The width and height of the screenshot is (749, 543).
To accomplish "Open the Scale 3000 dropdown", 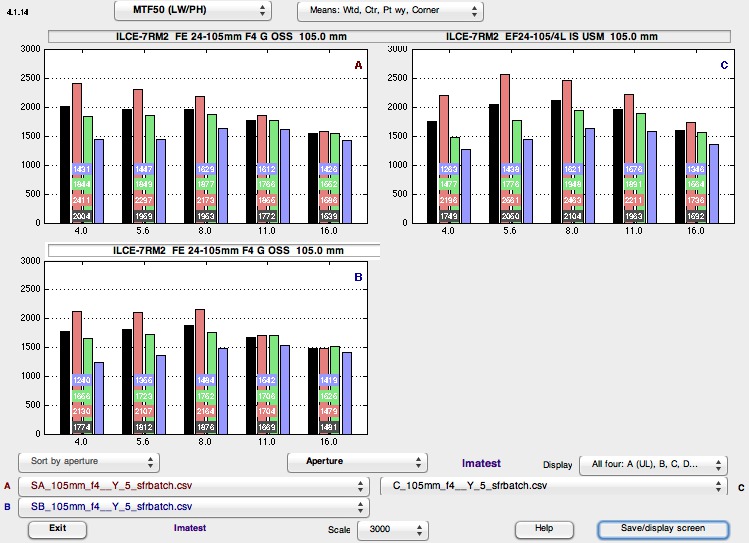I will [393, 530].
